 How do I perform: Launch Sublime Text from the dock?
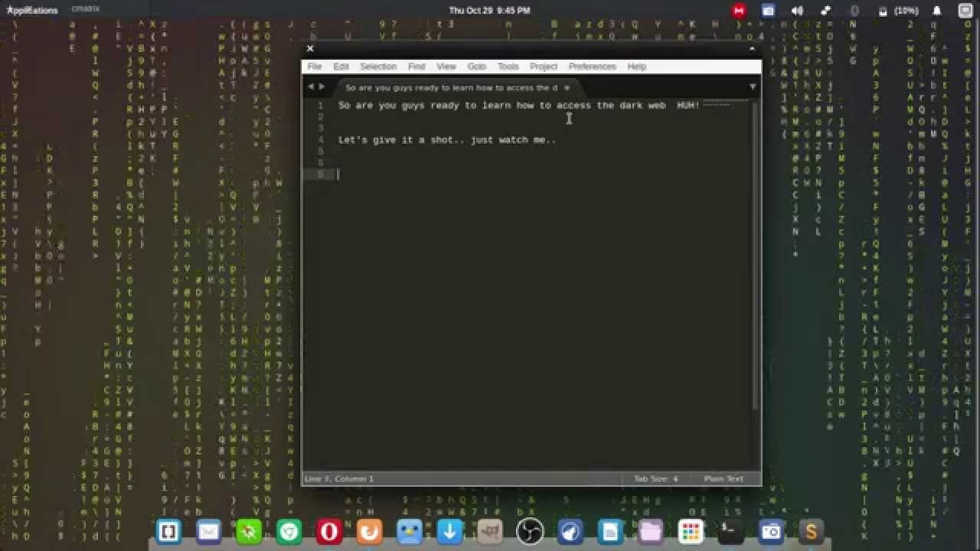tap(812, 530)
